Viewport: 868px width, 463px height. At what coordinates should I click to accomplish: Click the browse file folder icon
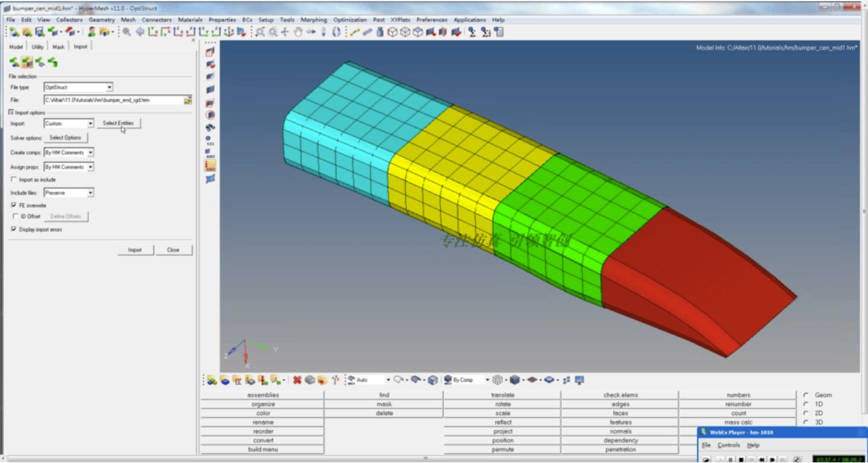(x=188, y=100)
